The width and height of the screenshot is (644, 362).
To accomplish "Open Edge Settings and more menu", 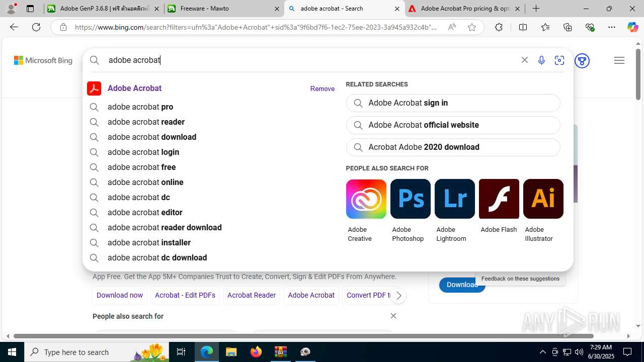I will 612,27.
